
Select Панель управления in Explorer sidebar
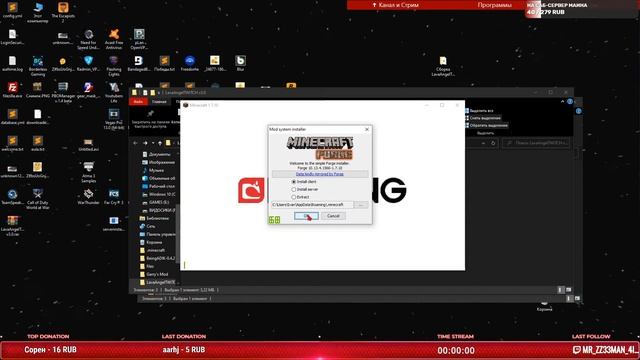(x=157, y=234)
